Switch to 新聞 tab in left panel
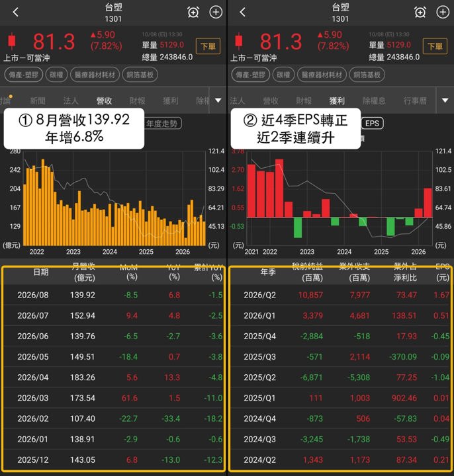454x476 pixels. [x=38, y=100]
